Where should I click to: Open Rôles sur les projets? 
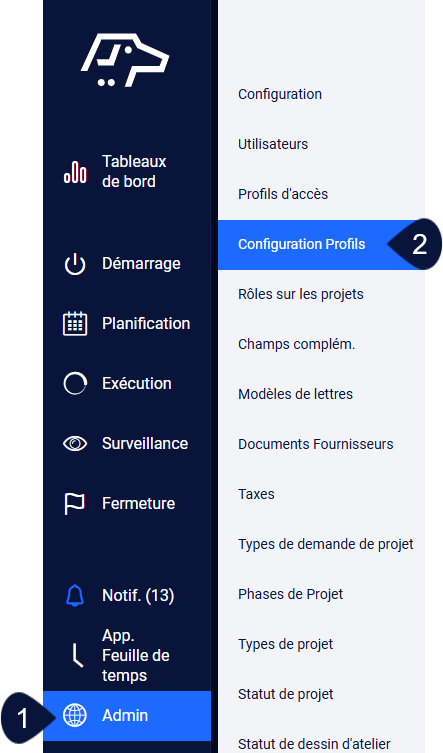[x=301, y=294]
